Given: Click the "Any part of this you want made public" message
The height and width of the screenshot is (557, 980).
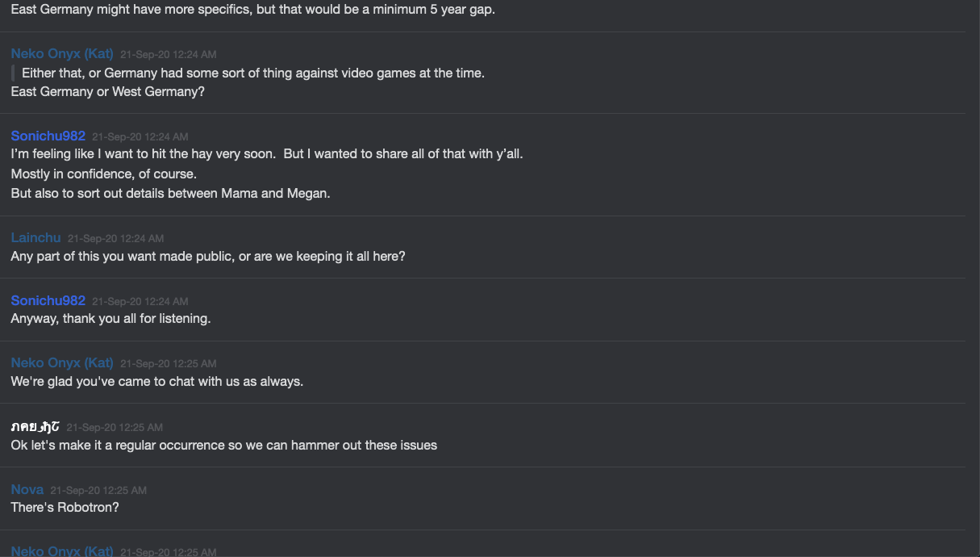Looking at the screenshot, I should tap(207, 257).
